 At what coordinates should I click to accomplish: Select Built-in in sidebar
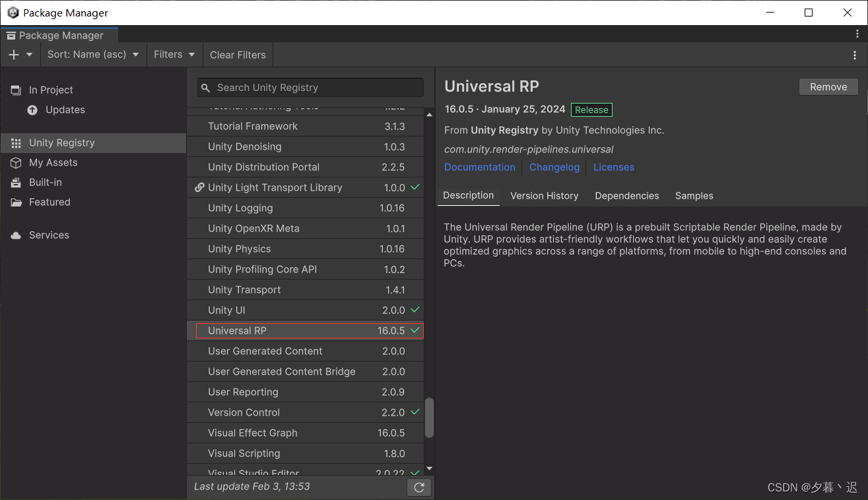(x=93, y=182)
